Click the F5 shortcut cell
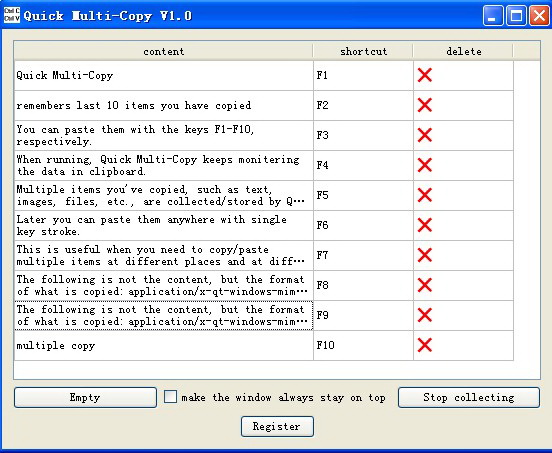Viewport: 552px width, 453px height. (363, 195)
